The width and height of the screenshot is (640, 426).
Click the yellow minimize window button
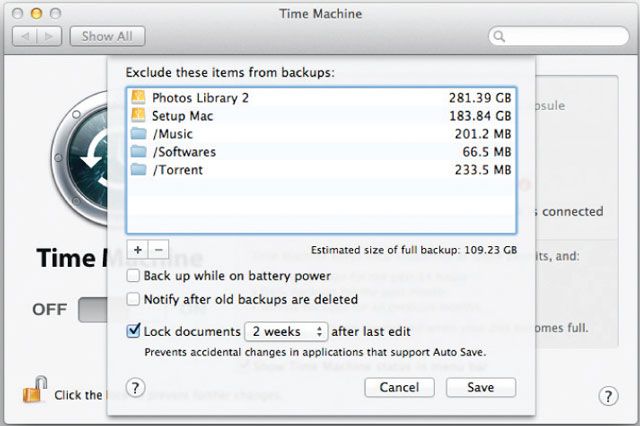[x=36, y=13]
